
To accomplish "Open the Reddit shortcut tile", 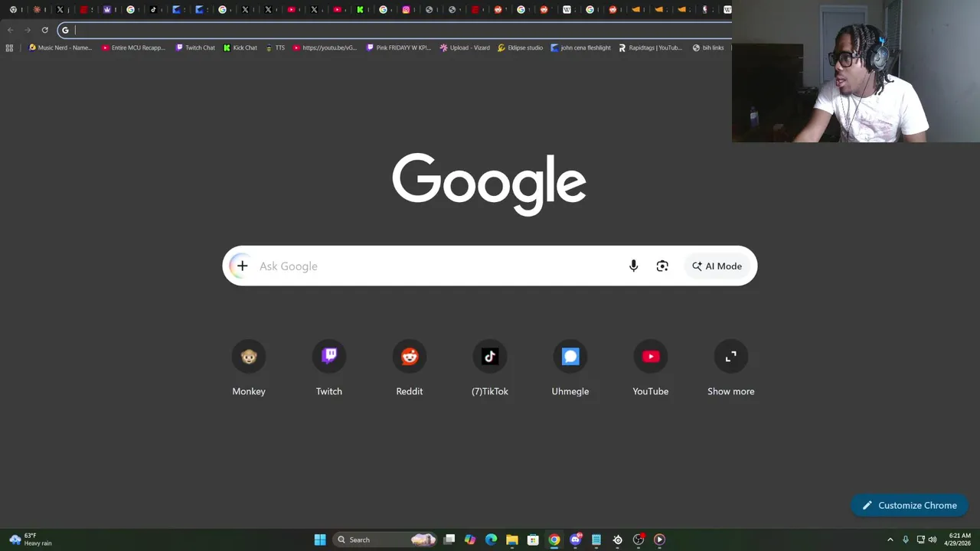I will click(x=410, y=370).
